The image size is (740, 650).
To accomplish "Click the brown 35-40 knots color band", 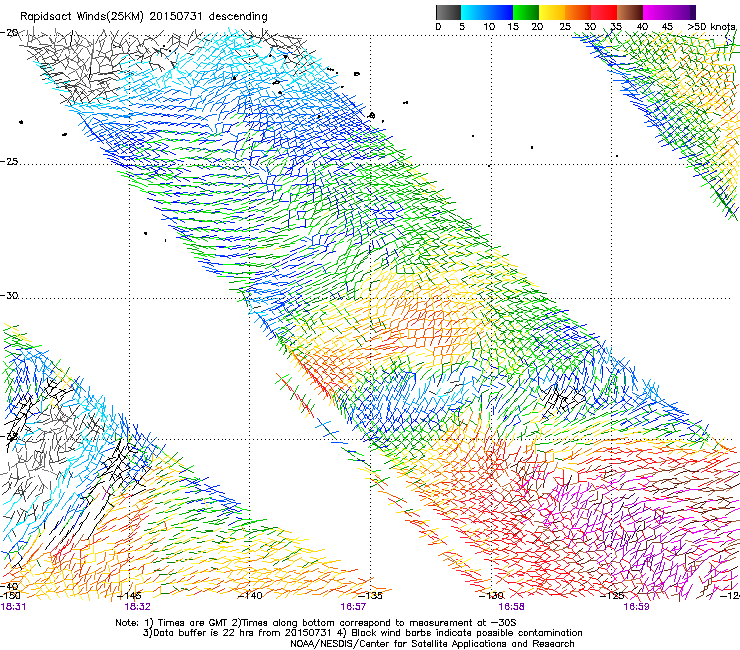I will (x=630, y=12).
